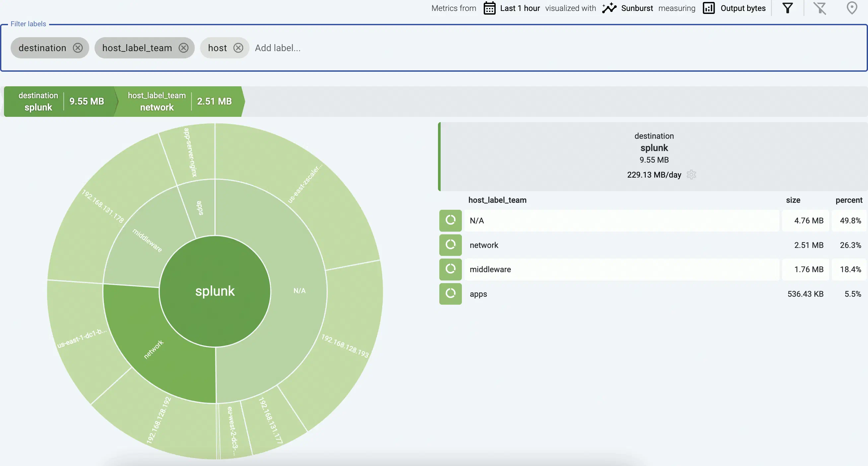Screen dimensions: 868x466
Task: Click the 536.43 KB size cell
Action: [x=805, y=294]
